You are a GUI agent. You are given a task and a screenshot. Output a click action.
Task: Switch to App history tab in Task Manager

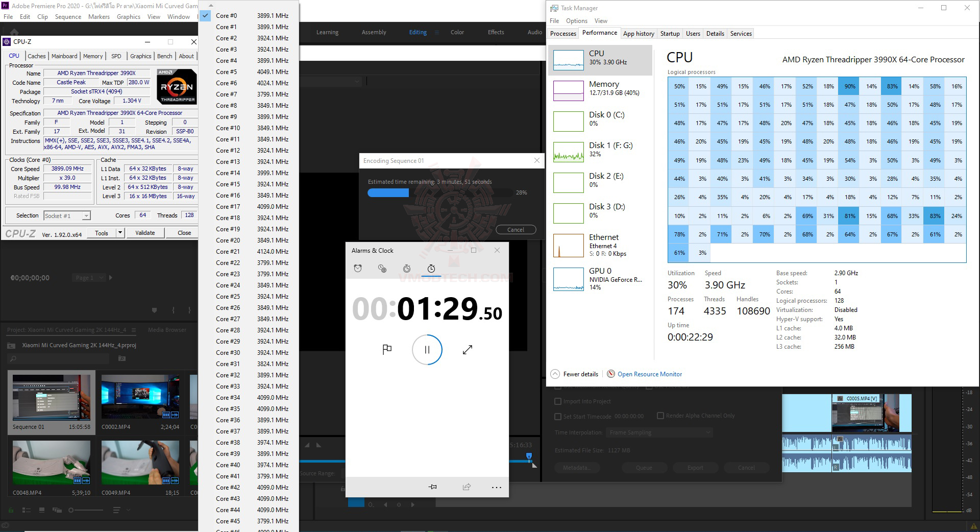click(639, 34)
